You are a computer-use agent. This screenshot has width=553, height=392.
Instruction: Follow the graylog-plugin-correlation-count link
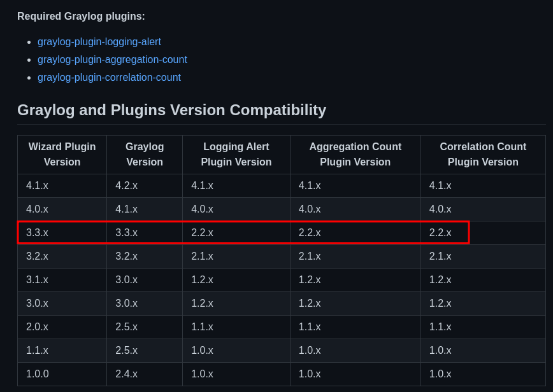pos(109,78)
